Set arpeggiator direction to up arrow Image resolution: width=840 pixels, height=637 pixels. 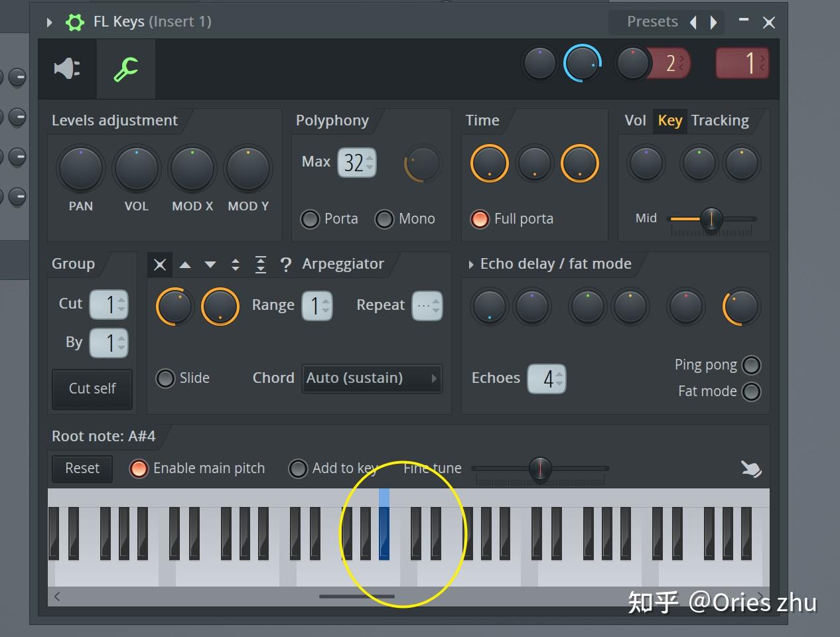click(x=185, y=264)
